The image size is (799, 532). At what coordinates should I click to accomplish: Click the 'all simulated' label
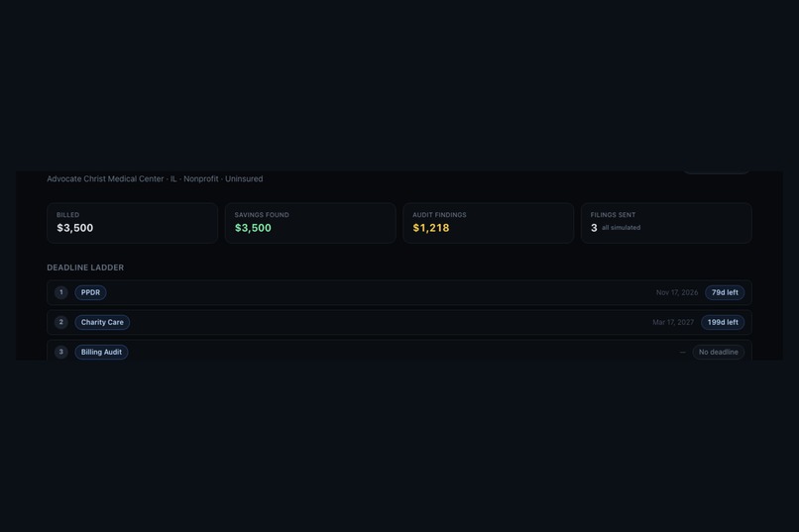coord(622,228)
